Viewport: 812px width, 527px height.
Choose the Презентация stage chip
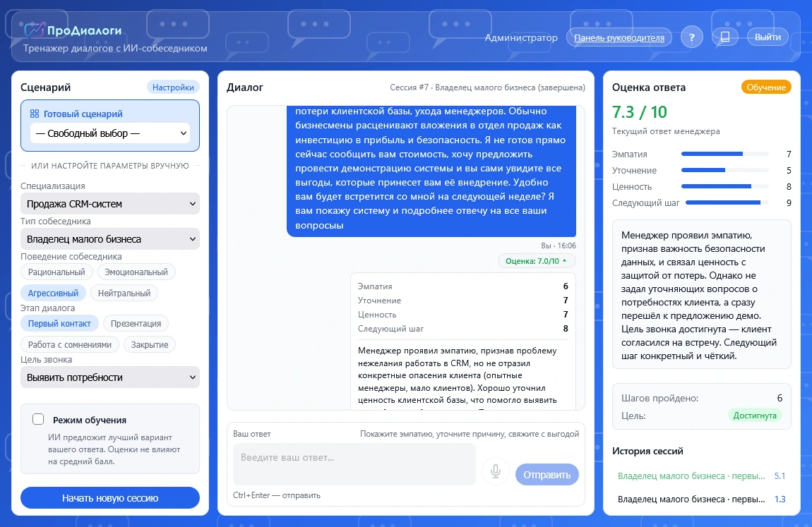pyautogui.click(x=136, y=324)
